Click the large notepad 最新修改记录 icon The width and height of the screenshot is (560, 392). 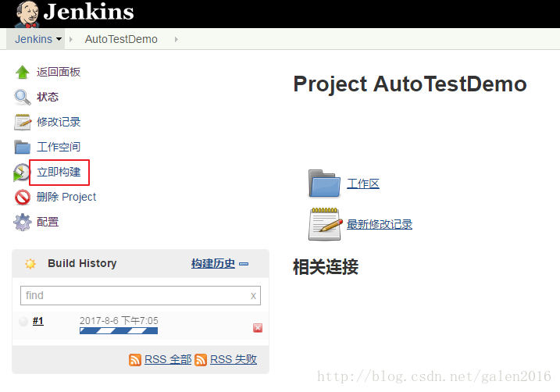(x=324, y=224)
